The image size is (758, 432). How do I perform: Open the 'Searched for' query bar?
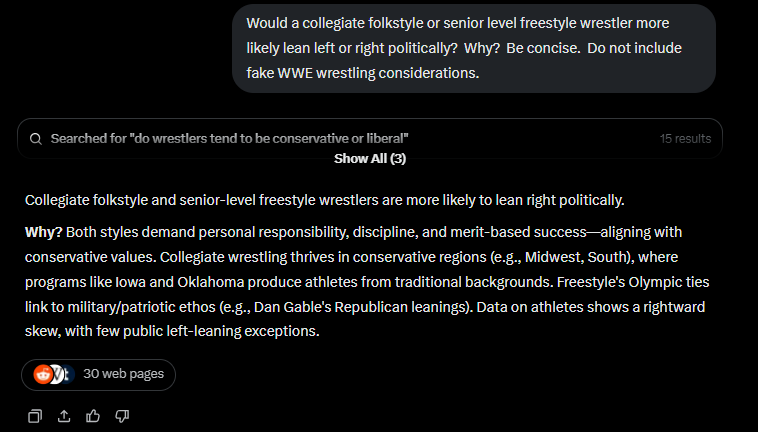tap(370, 138)
